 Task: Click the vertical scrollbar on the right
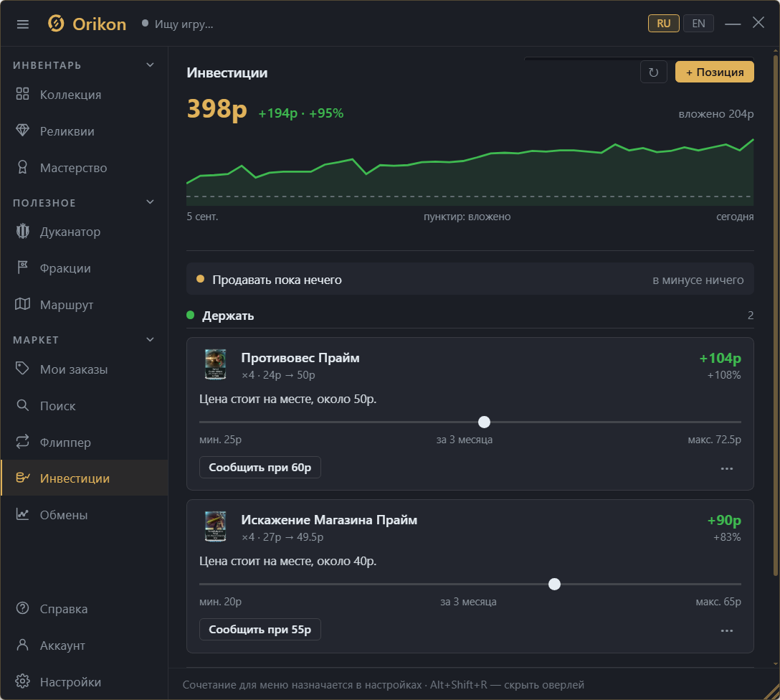[776, 314]
